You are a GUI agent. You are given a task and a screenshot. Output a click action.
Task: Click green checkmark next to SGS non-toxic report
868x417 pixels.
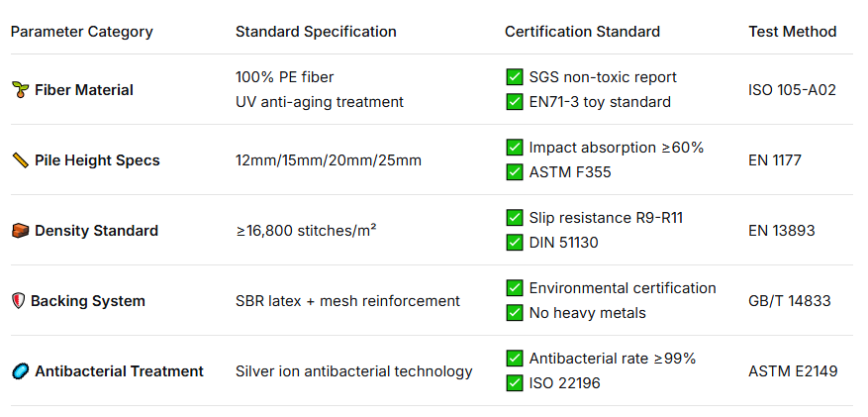(x=514, y=77)
